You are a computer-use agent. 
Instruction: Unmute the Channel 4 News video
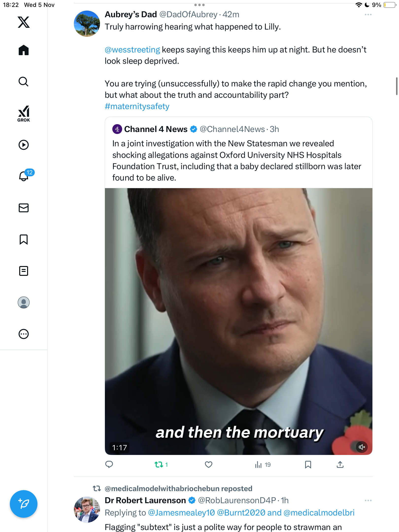click(x=362, y=447)
